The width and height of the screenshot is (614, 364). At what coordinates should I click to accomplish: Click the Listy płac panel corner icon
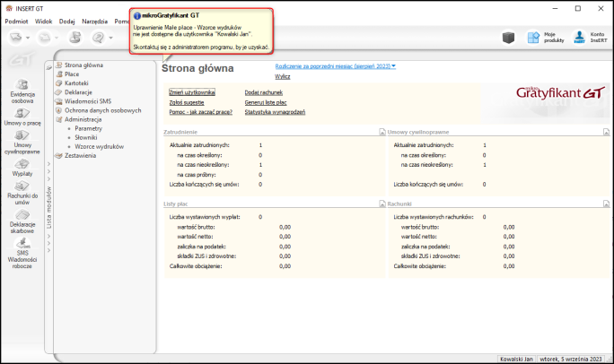pos(382,204)
